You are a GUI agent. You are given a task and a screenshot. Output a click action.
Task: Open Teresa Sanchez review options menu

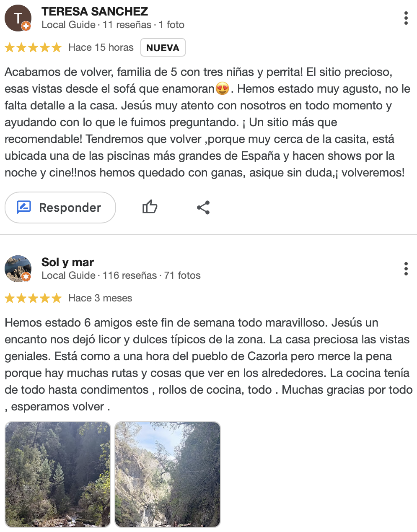point(406,18)
